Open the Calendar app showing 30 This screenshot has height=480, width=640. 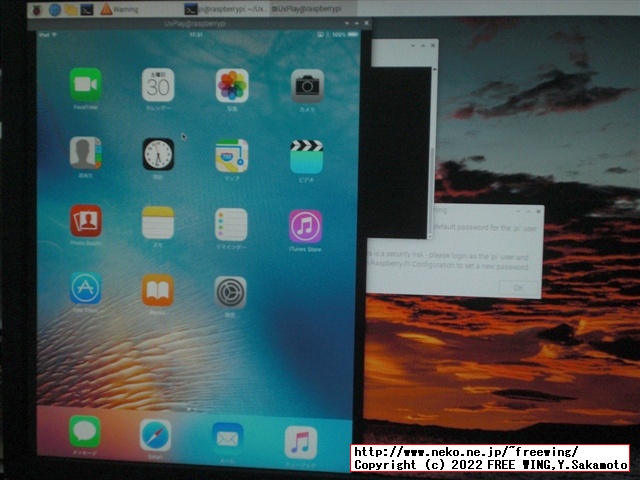coord(158,85)
